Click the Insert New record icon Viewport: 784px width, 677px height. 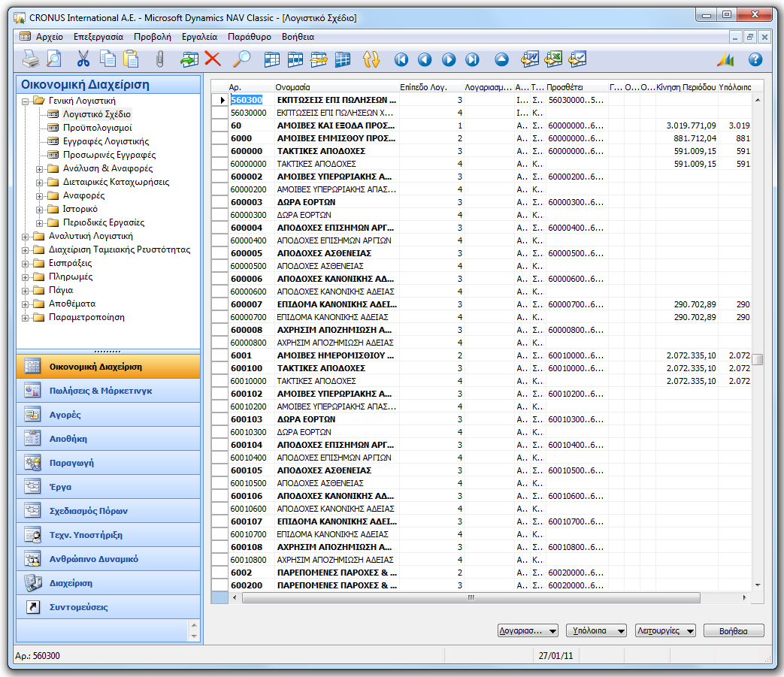pos(189,59)
